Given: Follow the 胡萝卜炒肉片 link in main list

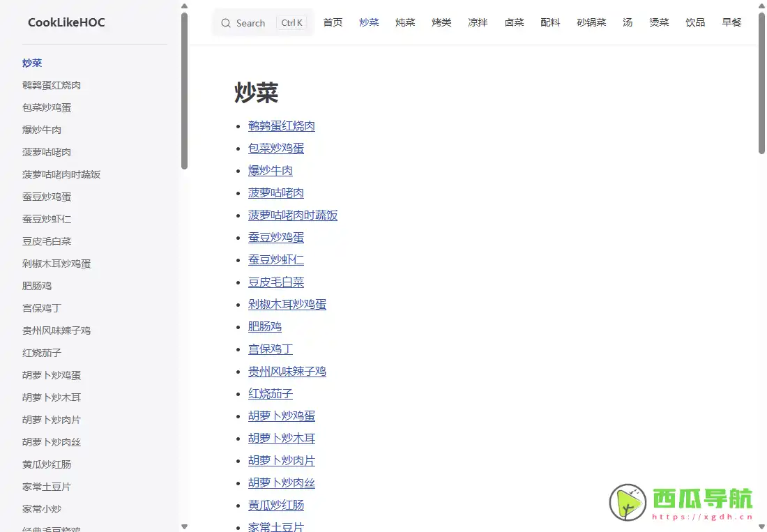Looking at the screenshot, I should [281, 461].
